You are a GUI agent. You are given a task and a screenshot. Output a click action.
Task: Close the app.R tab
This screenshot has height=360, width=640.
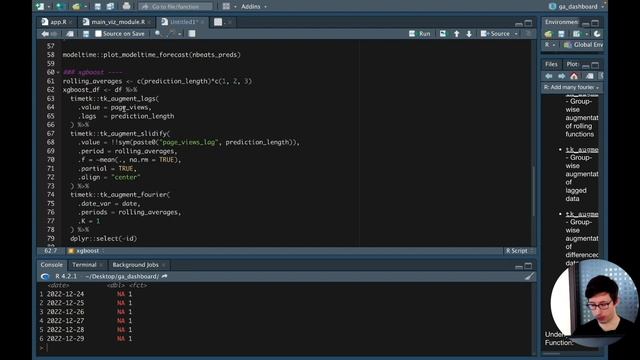click(x=71, y=22)
